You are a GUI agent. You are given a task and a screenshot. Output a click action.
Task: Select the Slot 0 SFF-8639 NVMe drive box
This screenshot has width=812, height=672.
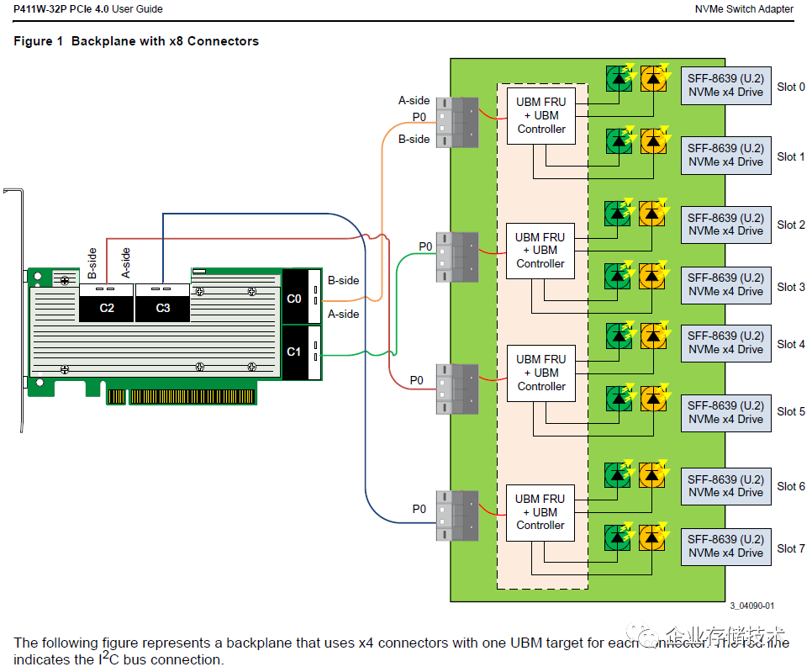click(x=725, y=86)
